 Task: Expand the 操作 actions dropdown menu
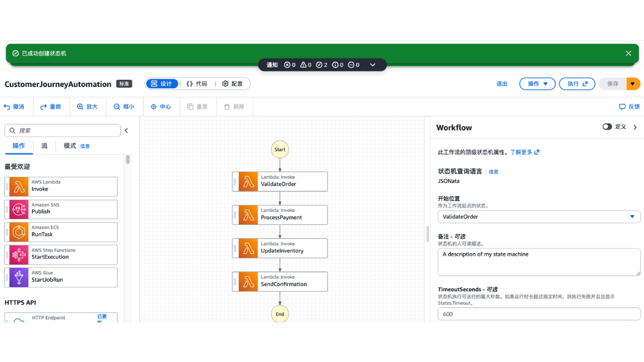pos(537,84)
